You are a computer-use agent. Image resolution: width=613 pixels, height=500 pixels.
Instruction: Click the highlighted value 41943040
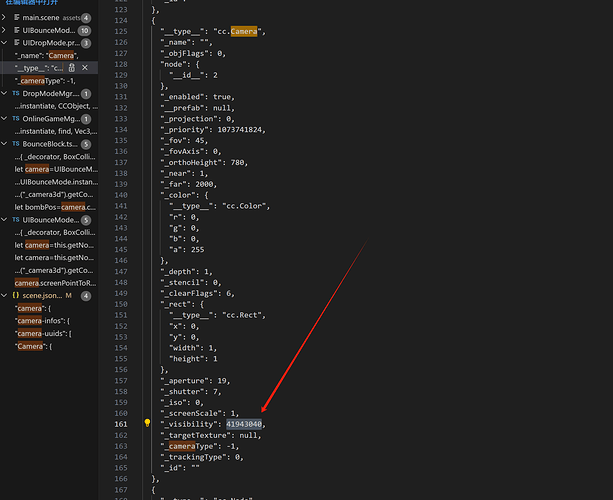point(244,424)
